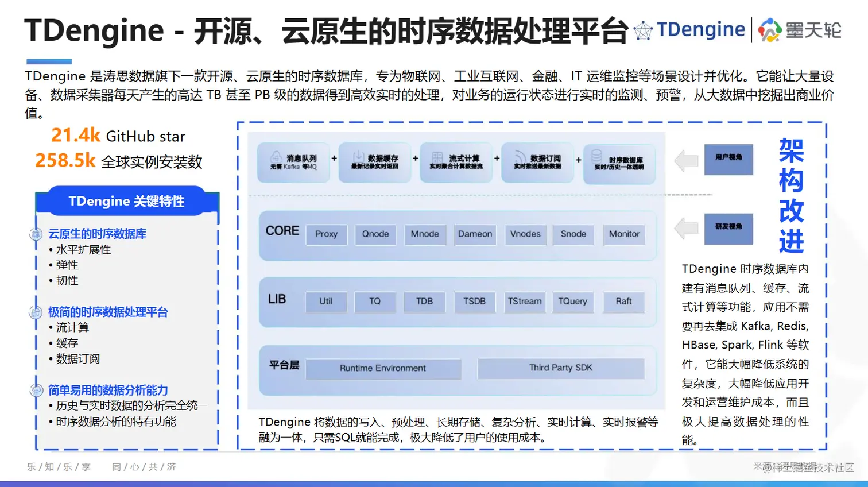
Task: Select the TQuery box in LIB
Action: click(573, 302)
